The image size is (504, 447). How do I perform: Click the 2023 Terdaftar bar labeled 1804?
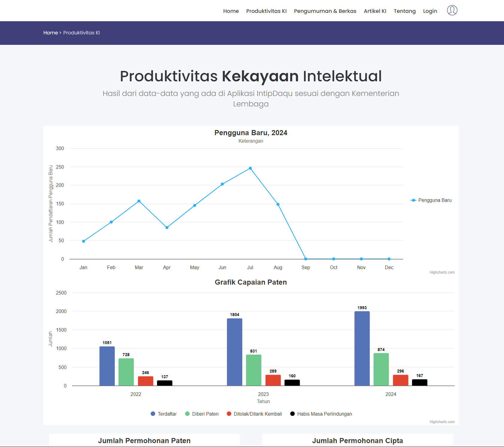tap(235, 352)
